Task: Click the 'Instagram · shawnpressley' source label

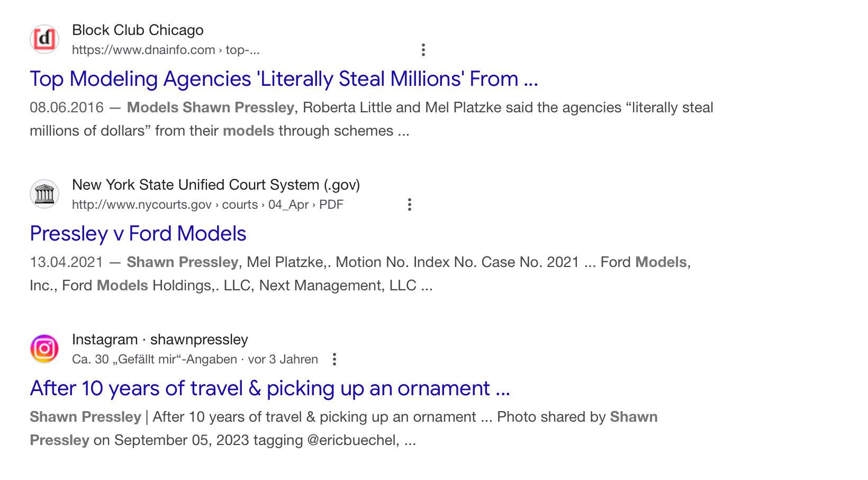Action: pos(160,340)
